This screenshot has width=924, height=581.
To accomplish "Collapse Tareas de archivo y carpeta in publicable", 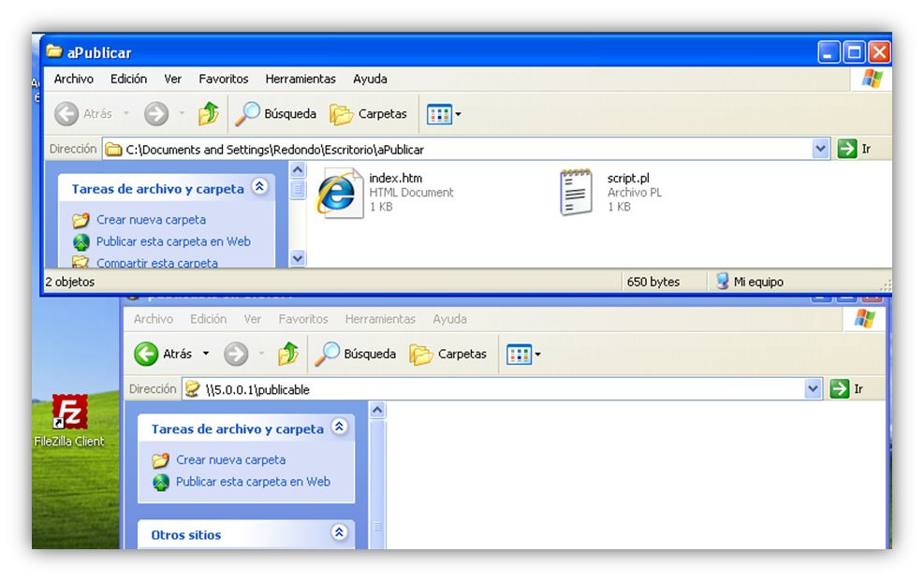I will pyautogui.click(x=340, y=428).
